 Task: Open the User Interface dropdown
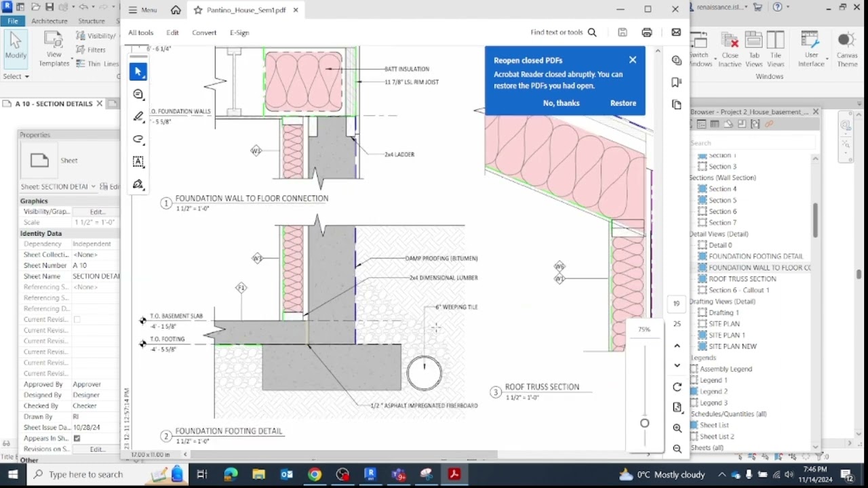811,49
